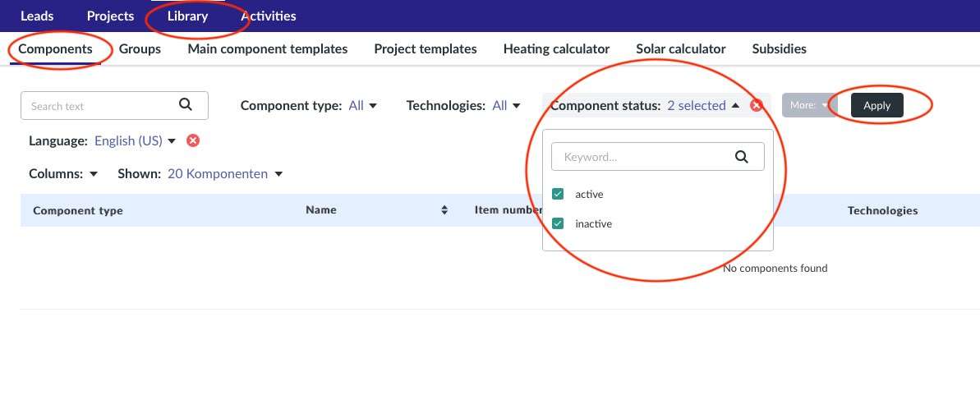The height and width of the screenshot is (409, 980).
Task: Open the Solar calculator tab
Action: click(680, 48)
